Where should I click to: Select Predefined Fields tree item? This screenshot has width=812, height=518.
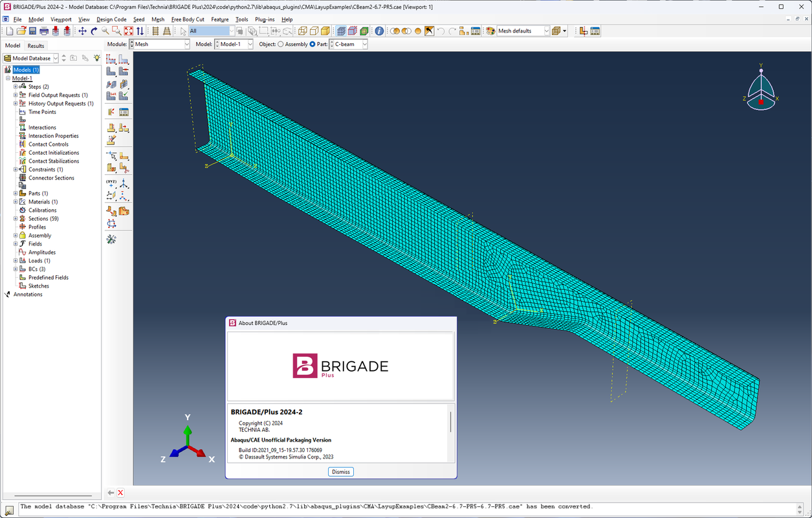49,278
